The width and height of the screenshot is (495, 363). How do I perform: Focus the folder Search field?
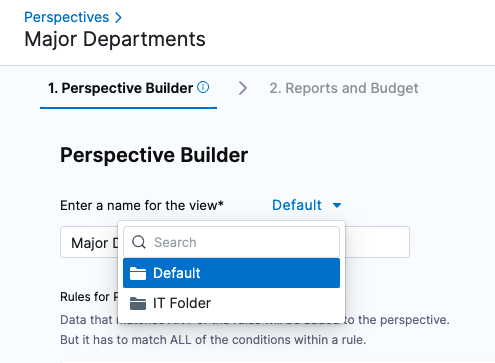tap(231, 242)
